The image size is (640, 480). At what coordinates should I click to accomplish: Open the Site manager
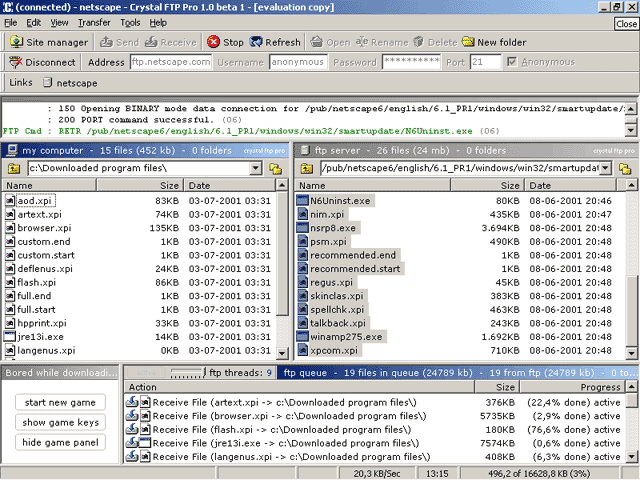tap(49, 42)
